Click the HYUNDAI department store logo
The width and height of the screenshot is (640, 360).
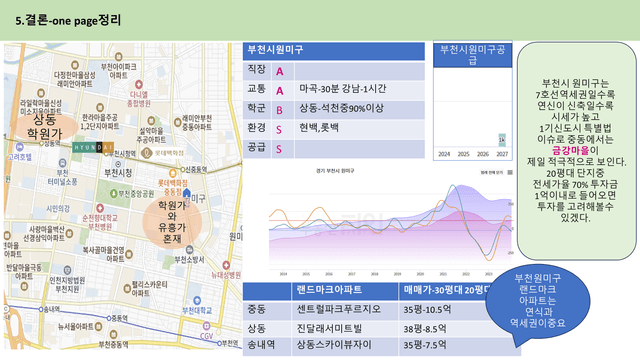coord(93,147)
